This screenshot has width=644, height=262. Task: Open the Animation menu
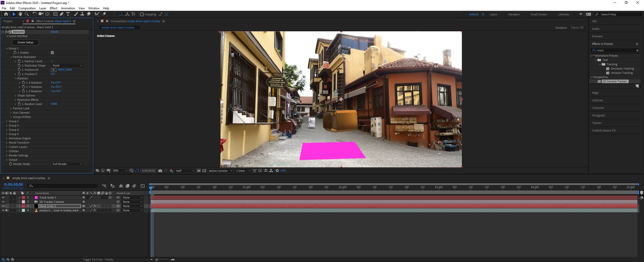[68, 8]
